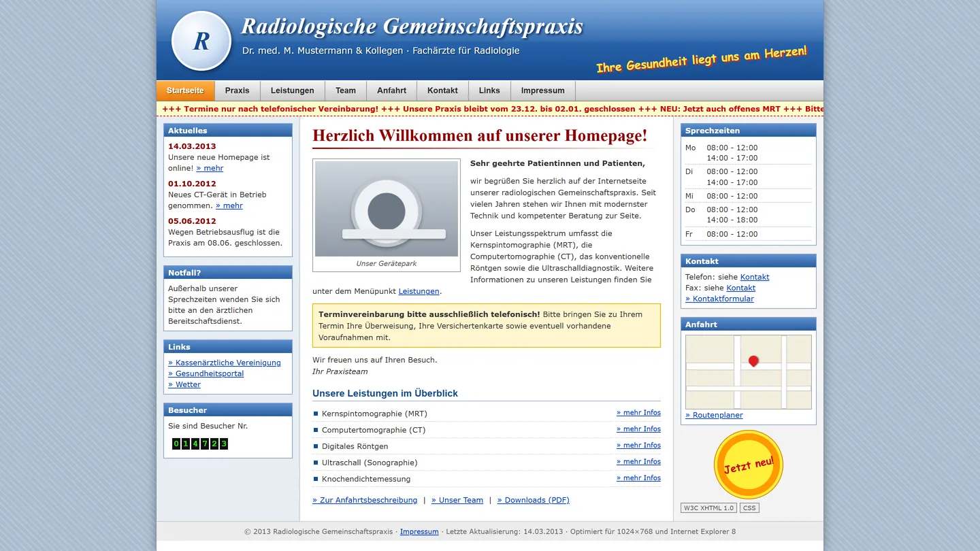
Task: Click the Unser Gerätepark scanner image
Action: coord(387,209)
